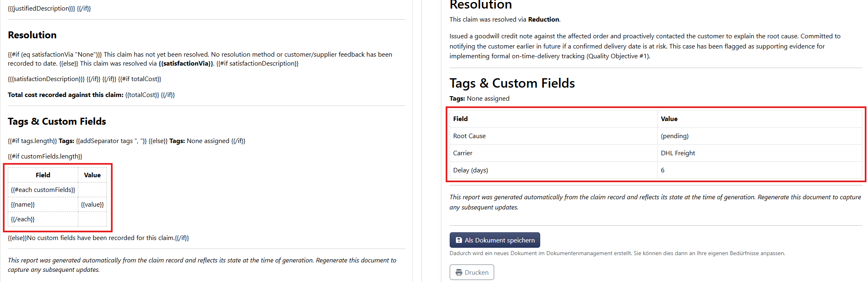Click the printer icon beside Drucken
Screen dimensions: 868x282
pos(459,272)
